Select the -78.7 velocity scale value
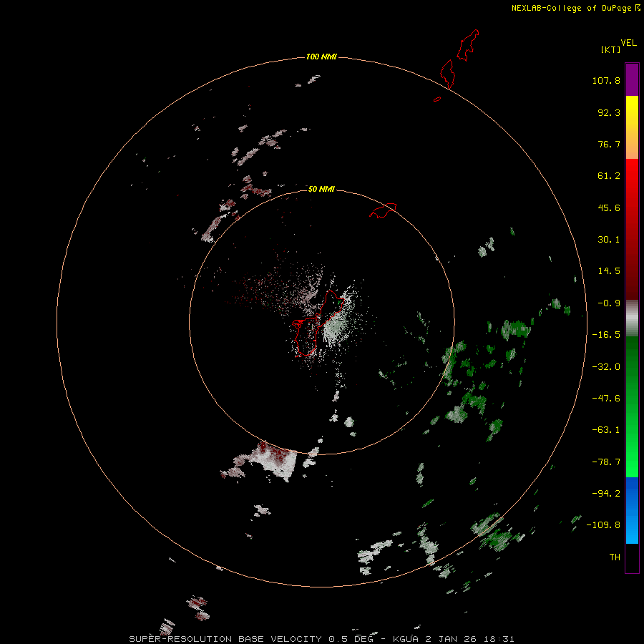644x644 pixels. coord(606,462)
